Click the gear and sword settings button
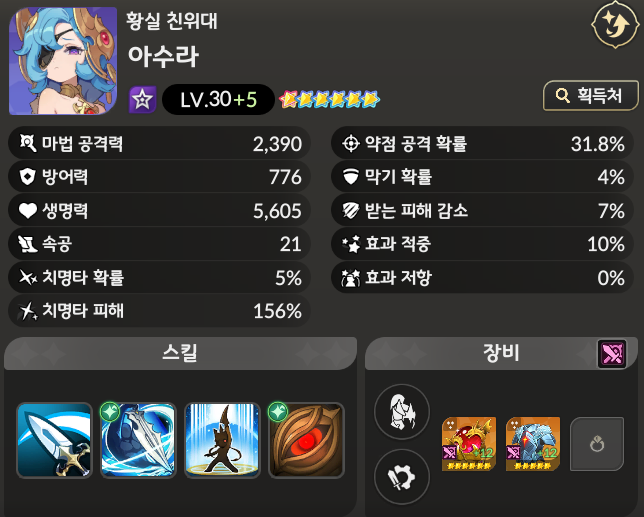644x517 pixels. point(402,477)
